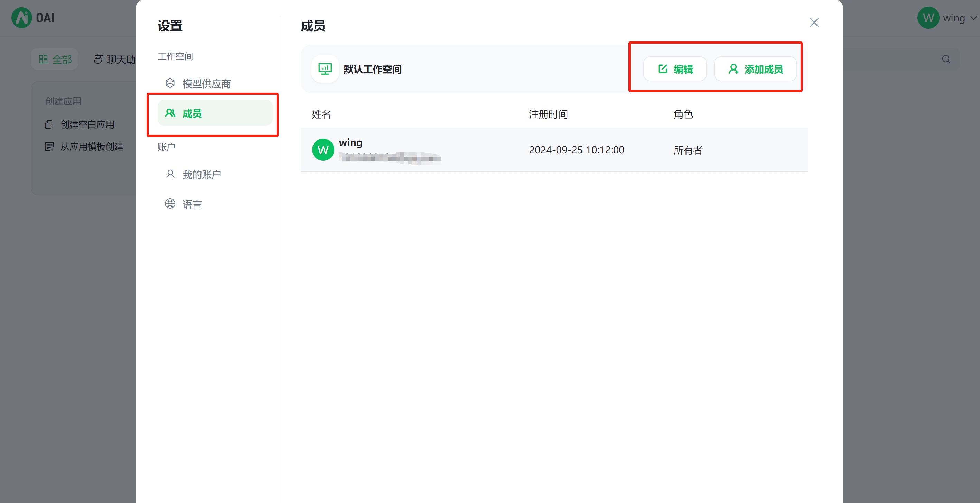Click the 注册时间 column header
Viewport: 980px width, 503px height.
548,114
